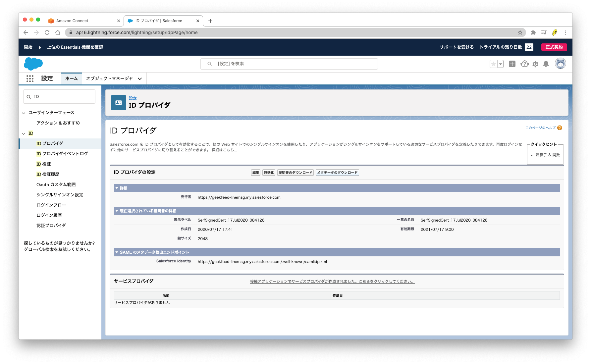Open Oauth カスタム範囲 in sidebar
The image size is (591, 364).
56,184
